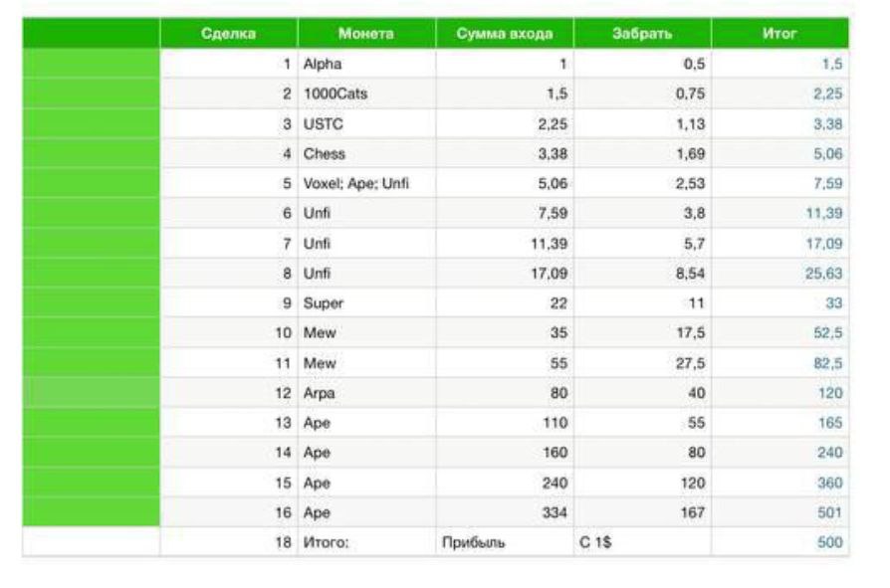Viewport: 890px width, 588px height.
Task: Click the Монета column header
Action: click(365, 34)
